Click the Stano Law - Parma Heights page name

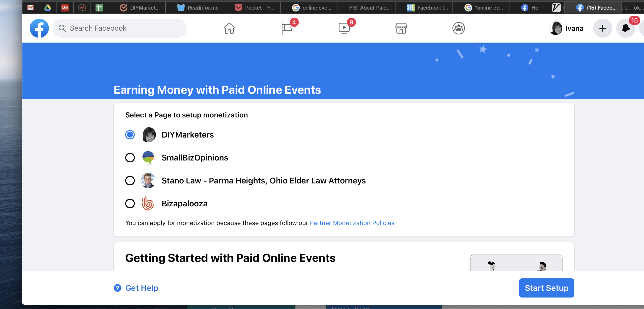[x=264, y=181]
